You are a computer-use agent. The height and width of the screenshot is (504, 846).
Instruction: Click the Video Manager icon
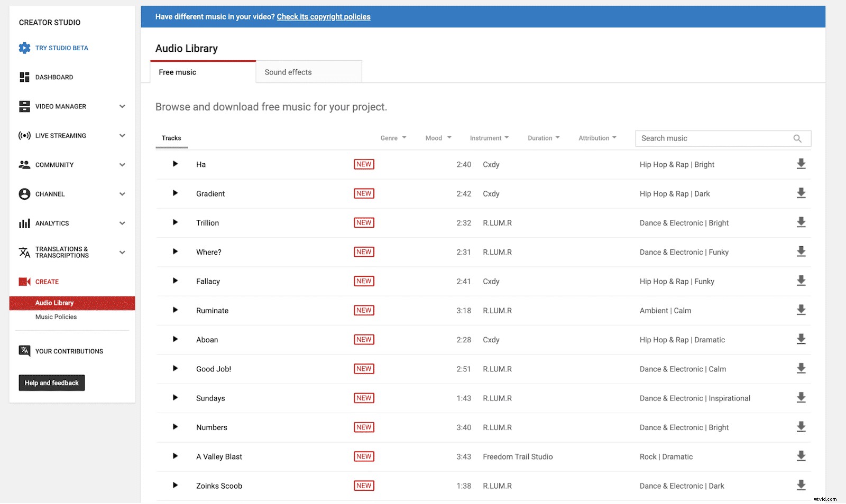click(24, 106)
